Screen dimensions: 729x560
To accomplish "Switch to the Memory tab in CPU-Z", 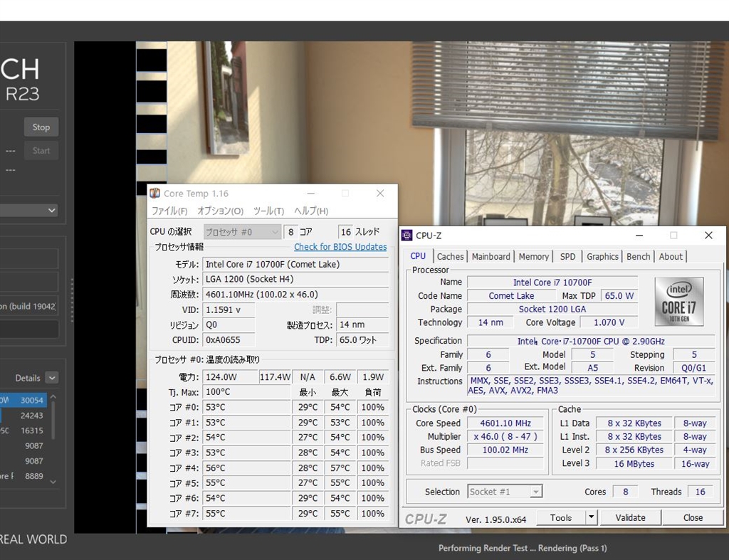I will point(533,256).
